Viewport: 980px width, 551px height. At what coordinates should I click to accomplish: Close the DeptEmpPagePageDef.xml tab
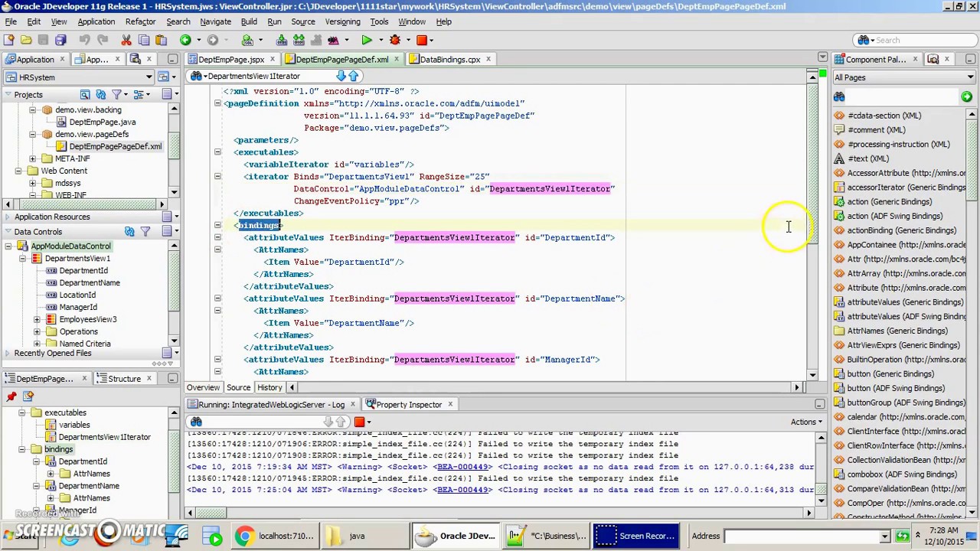[397, 59]
